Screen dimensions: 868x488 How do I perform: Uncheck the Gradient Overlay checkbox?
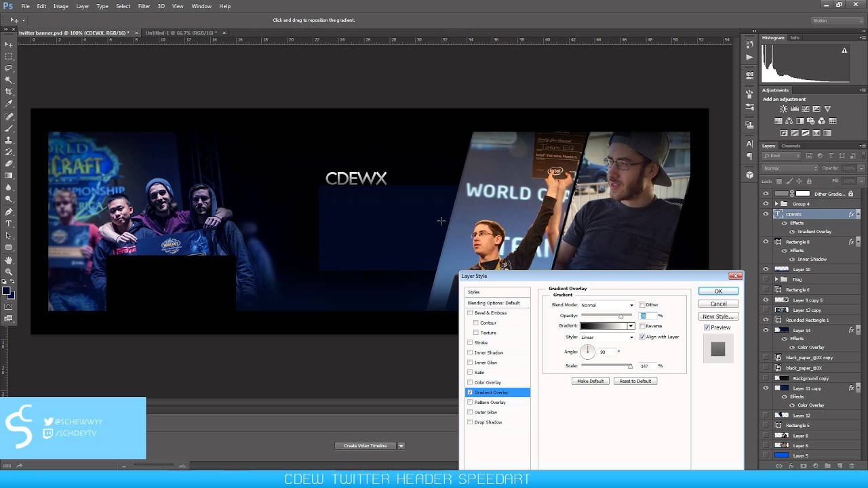tap(470, 392)
